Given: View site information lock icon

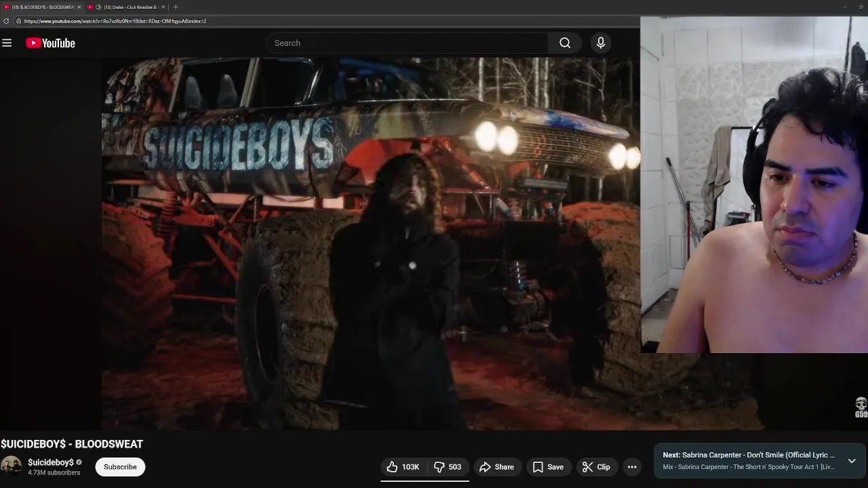Looking at the screenshot, I should point(18,21).
